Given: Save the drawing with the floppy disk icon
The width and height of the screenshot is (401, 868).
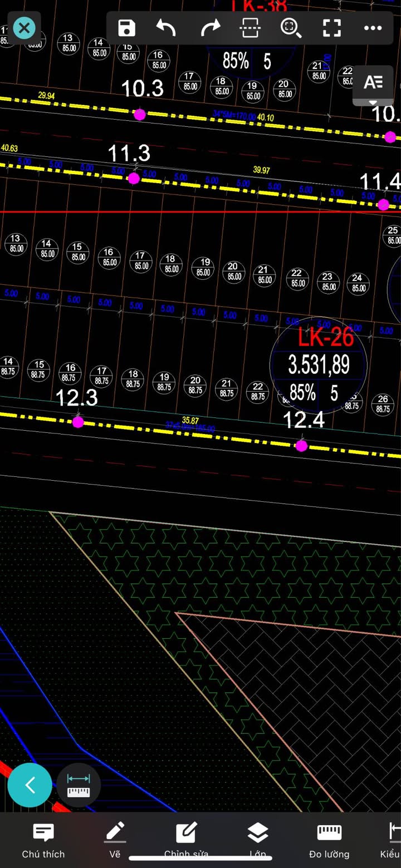Looking at the screenshot, I should coord(127,28).
